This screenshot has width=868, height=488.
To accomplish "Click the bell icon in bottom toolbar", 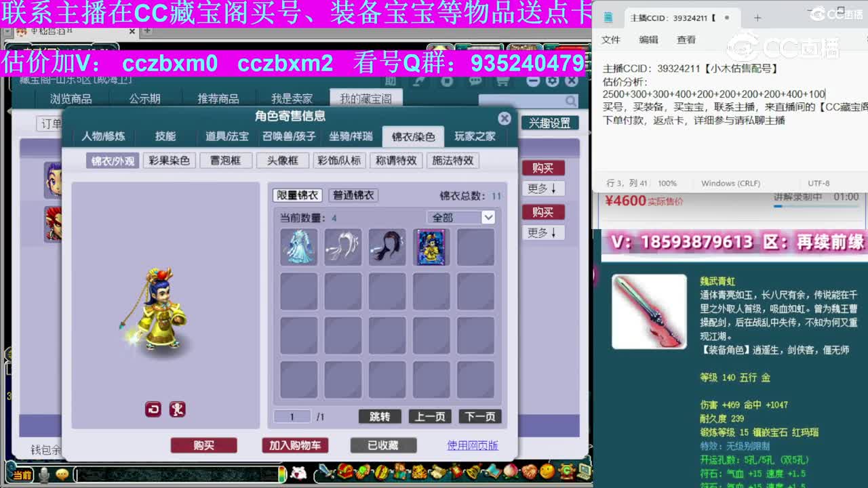I will pyautogui.click(x=473, y=472).
